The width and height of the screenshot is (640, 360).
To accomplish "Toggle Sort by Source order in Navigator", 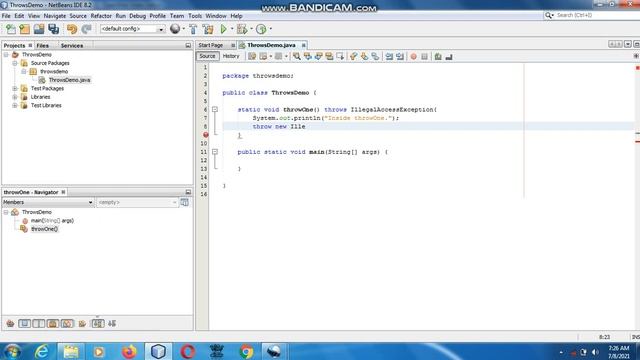I will [x=112, y=324].
